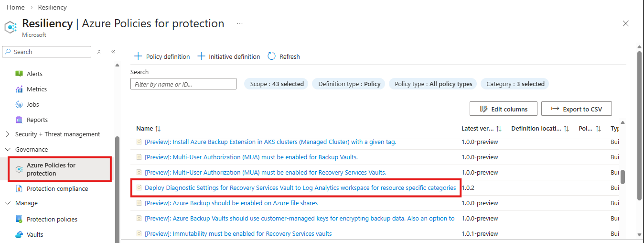The image size is (644, 243).
Task: Go to Home breadcrumb
Action: (15, 7)
